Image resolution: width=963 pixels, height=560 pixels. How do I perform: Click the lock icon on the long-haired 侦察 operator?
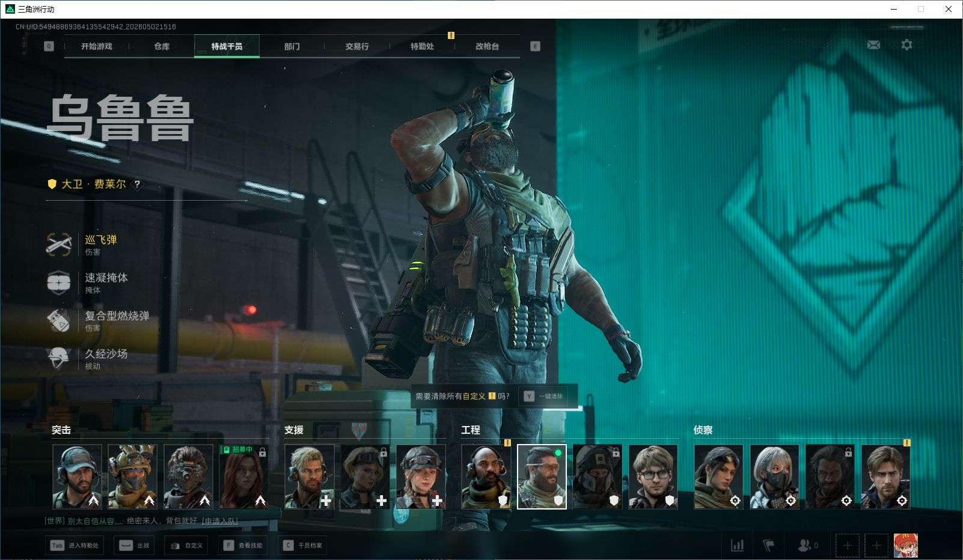coord(848,452)
